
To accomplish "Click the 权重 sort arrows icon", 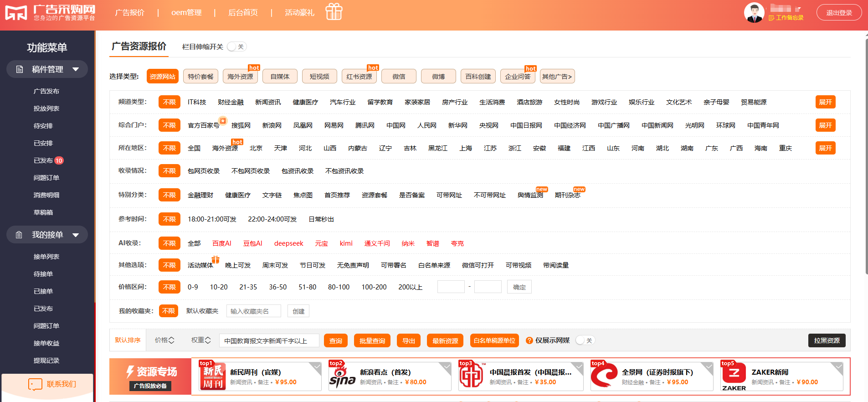I will point(208,340).
